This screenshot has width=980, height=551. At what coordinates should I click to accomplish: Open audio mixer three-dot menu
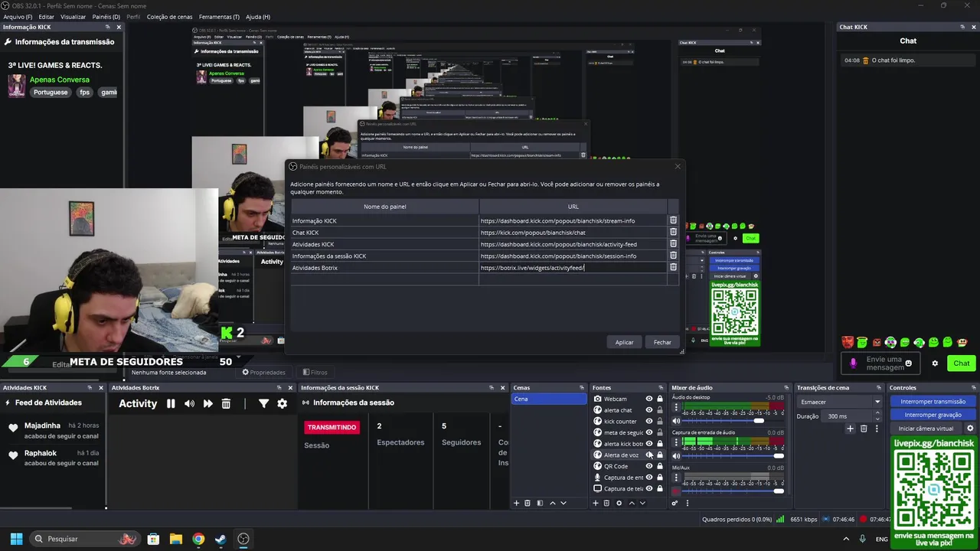point(687,503)
